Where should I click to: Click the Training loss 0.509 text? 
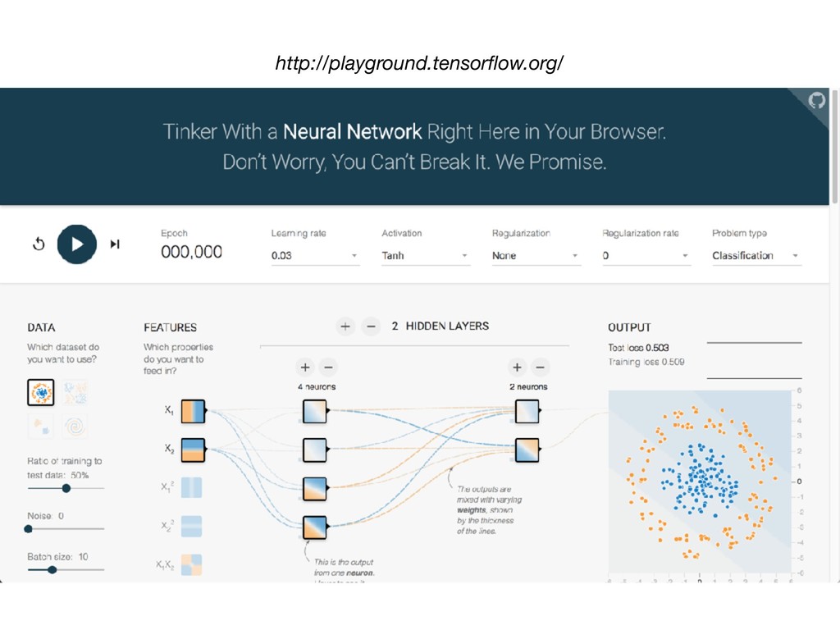click(646, 362)
